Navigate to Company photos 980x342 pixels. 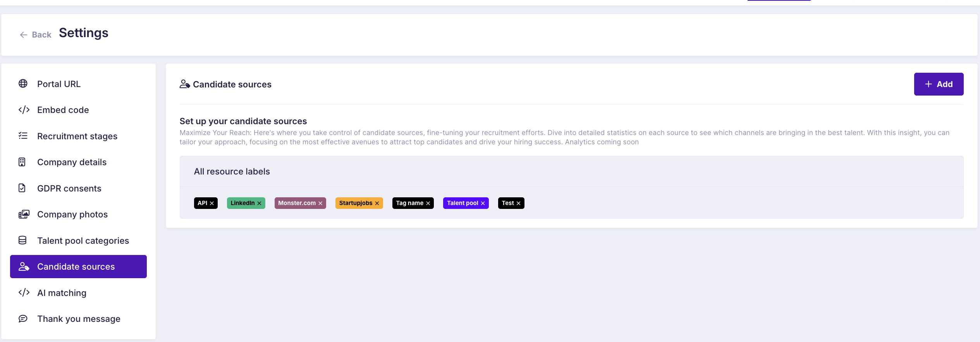point(72,214)
